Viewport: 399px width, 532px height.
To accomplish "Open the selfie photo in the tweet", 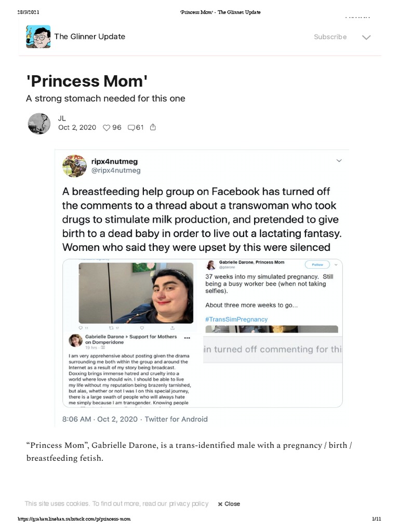I will click(x=137, y=292).
